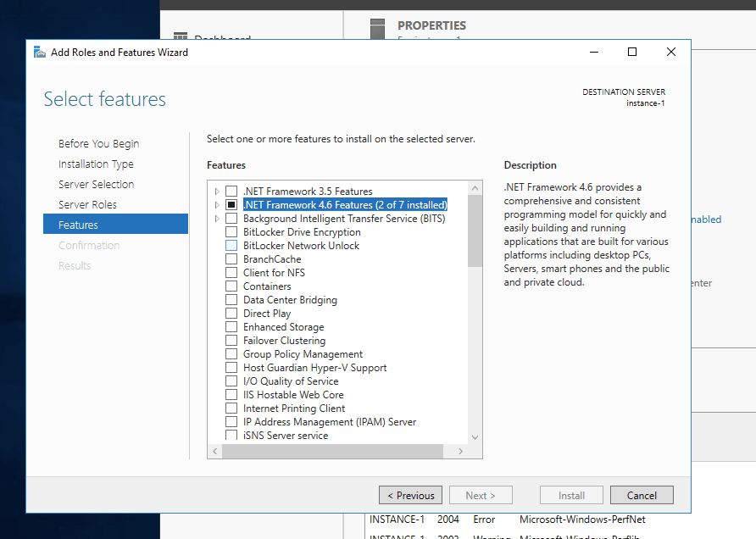
Task: Enable I/O Quality of Service checkbox
Action: 231,381
